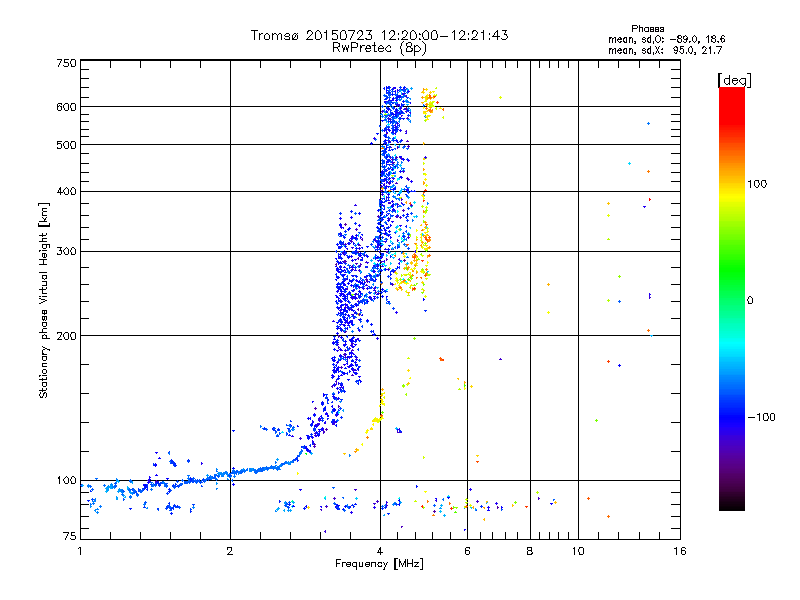Click the colorbar "0" tick label
The image size is (800, 600).
click(x=750, y=300)
